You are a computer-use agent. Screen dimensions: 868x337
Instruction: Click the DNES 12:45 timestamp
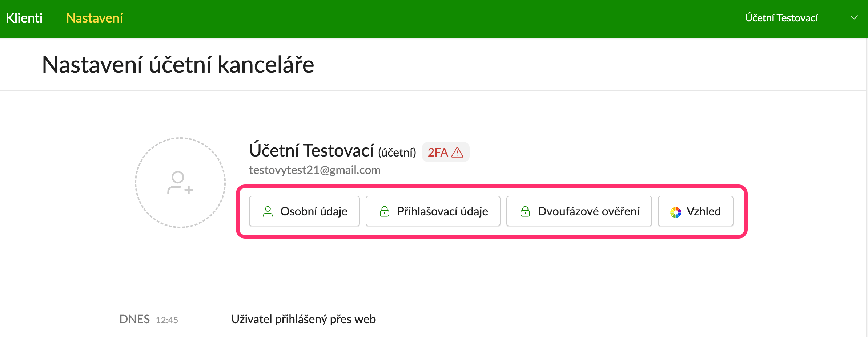point(149,319)
